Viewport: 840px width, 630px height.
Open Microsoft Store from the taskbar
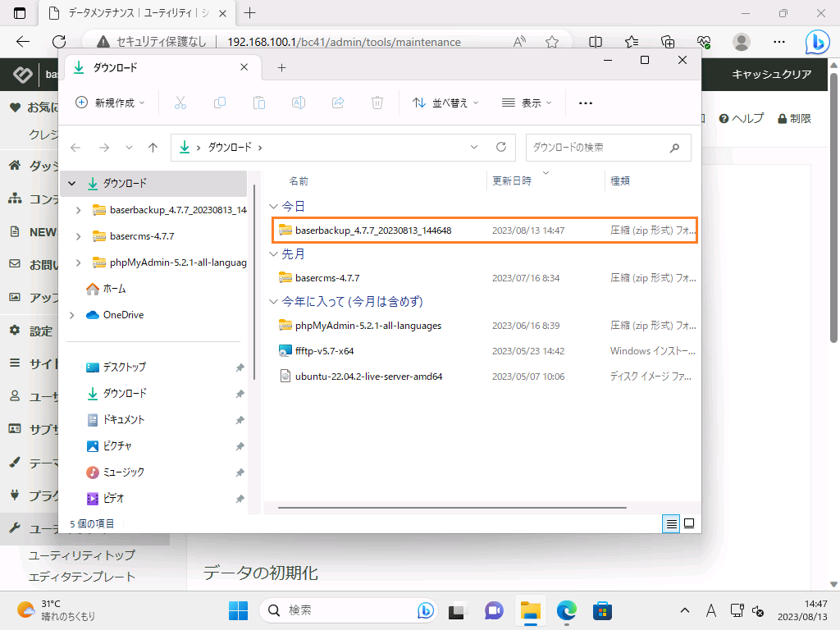603,611
